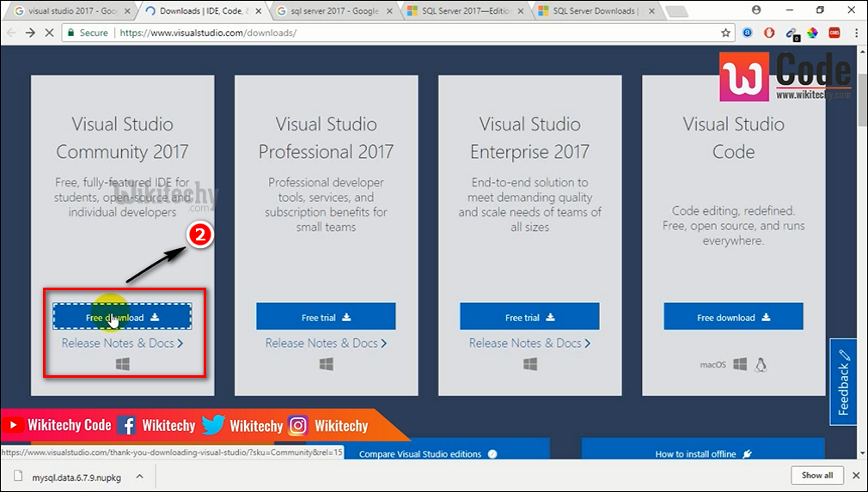This screenshot has height=492, width=868.
Task: Click the Windows logo under Professional 2017
Action: click(x=326, y=364)
